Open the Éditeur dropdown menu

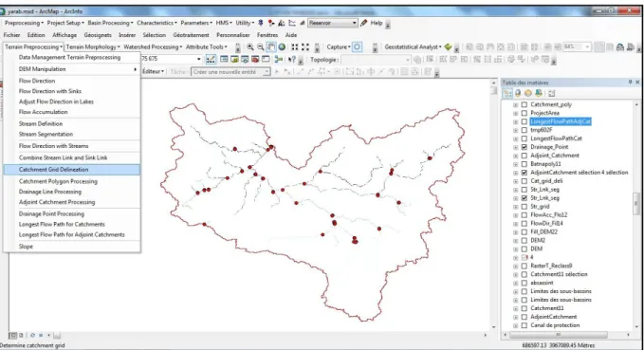[x=154, y=71]
